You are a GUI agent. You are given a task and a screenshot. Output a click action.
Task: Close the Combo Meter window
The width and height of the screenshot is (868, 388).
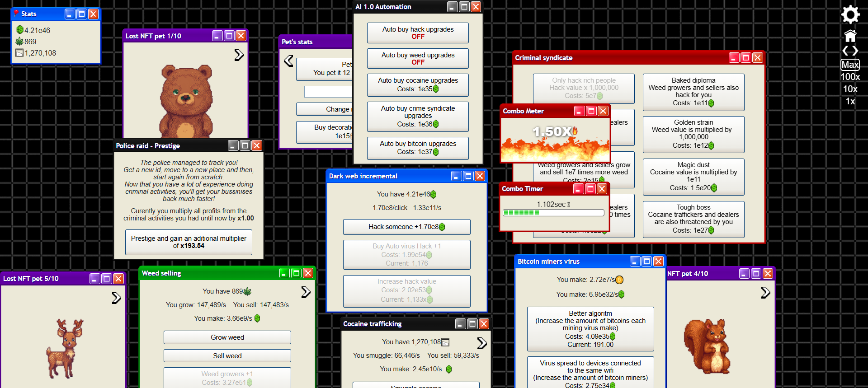[x=603, y=111]
